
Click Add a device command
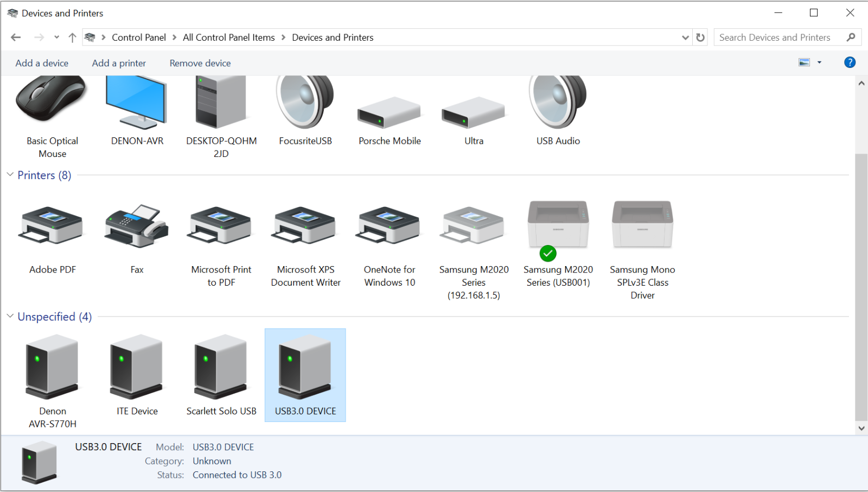pyautogui.click(x=42, y=63)
